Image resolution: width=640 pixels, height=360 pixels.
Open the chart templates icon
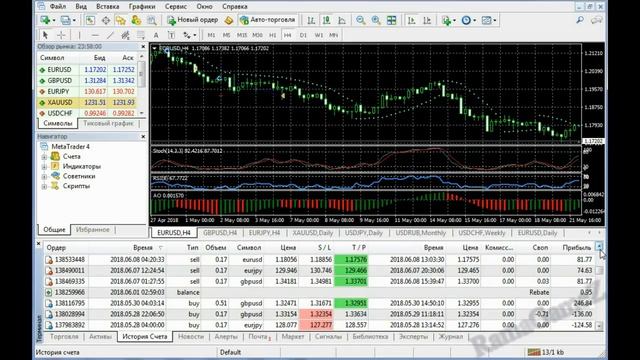click(x=486, y=20)
